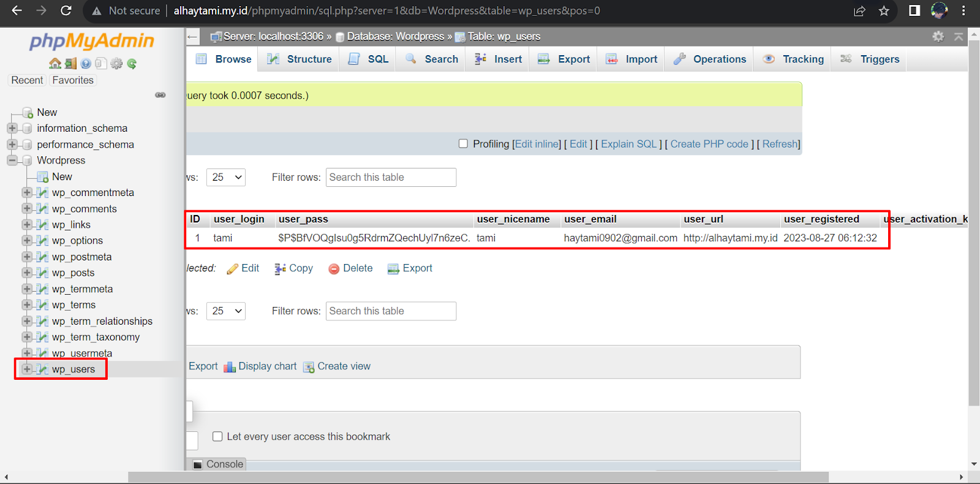Expand wp_terms table node
980x484 pixels.
click(27, 304)
